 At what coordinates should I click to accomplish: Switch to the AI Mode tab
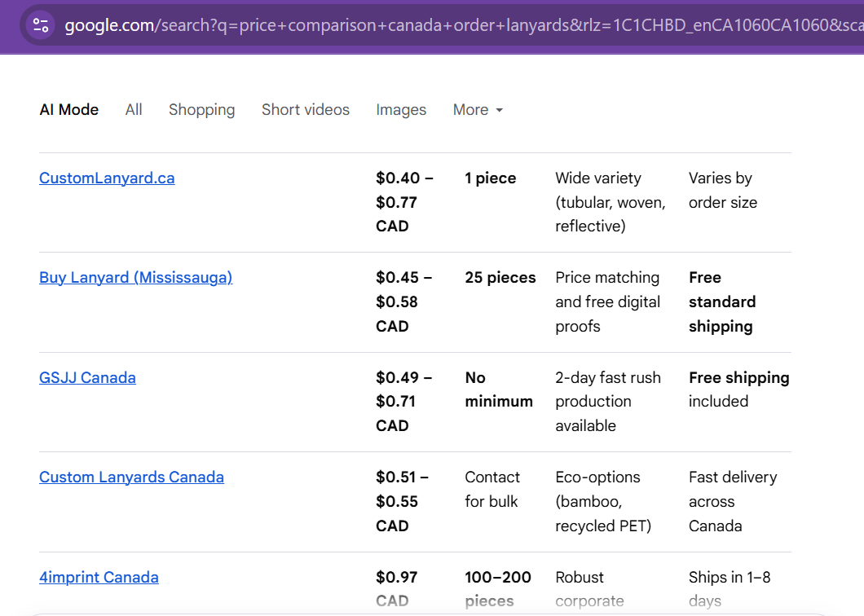69,110
